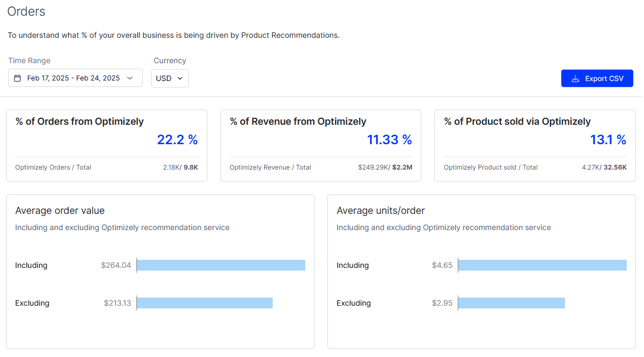644x357 pixels.
Task: Click the Including bar in Average units/order
Action: [x=542, y=265]
